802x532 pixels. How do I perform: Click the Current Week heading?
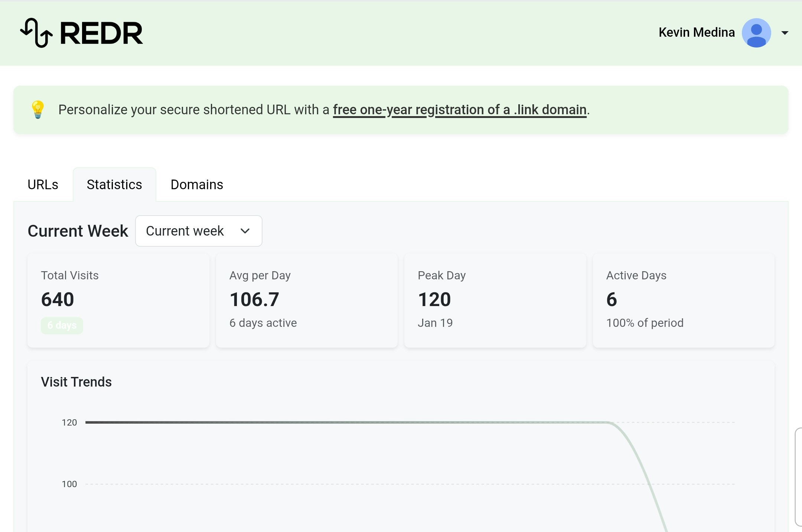78,231
